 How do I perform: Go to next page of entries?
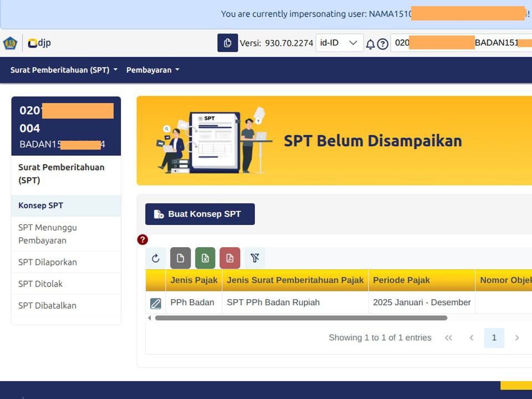pyautogui.click(x=516, y=338)
